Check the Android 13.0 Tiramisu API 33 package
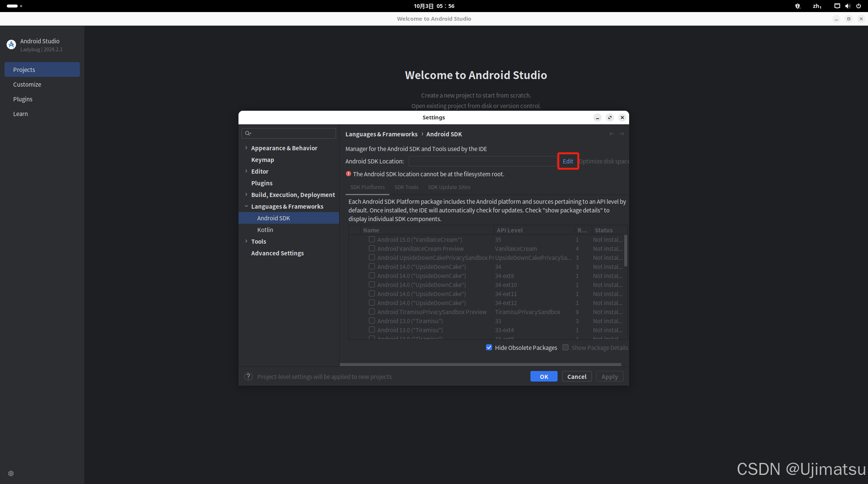The width and height of the screenshot is (868, 484). (x=372, y=321)
